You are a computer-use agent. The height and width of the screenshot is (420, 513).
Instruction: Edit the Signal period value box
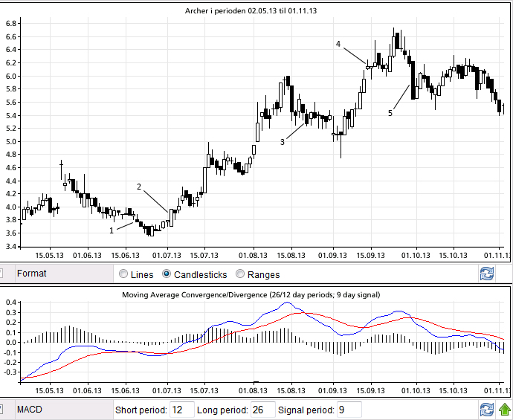coord(349,410)
